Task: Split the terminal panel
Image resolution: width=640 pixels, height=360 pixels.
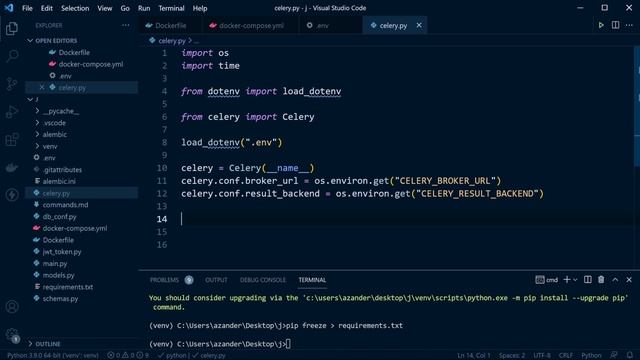Action: click(x=587, y=280)
